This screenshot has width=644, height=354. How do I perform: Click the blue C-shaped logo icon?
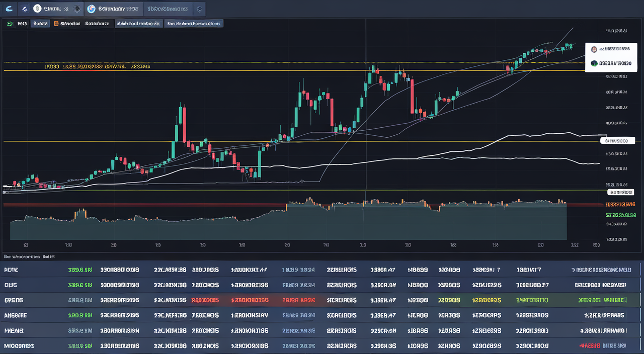point(9,9)
